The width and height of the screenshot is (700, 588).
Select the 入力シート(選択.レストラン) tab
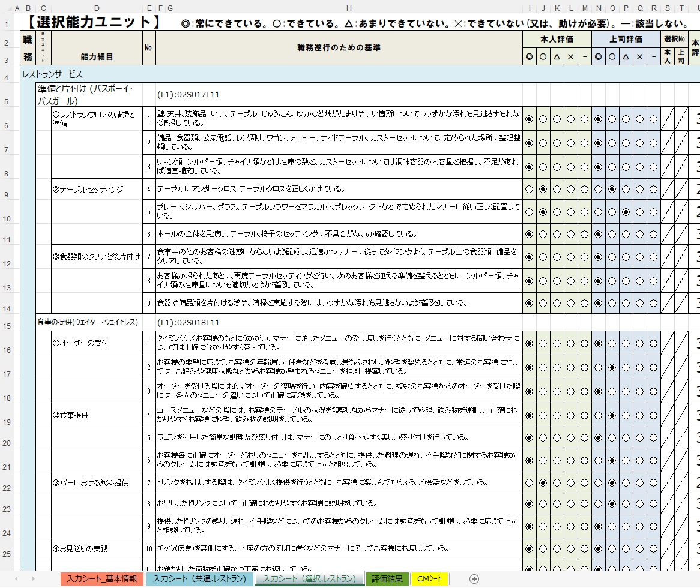coord(309,578)
